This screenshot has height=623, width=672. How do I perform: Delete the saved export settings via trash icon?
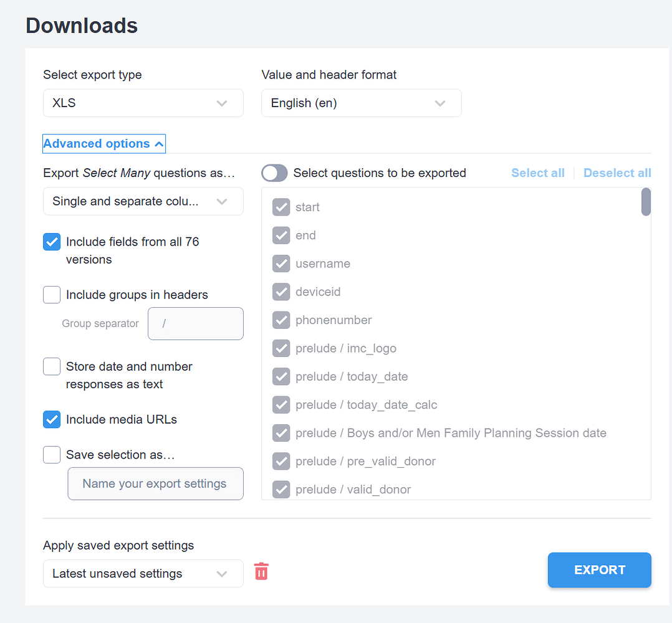[261, 571]
